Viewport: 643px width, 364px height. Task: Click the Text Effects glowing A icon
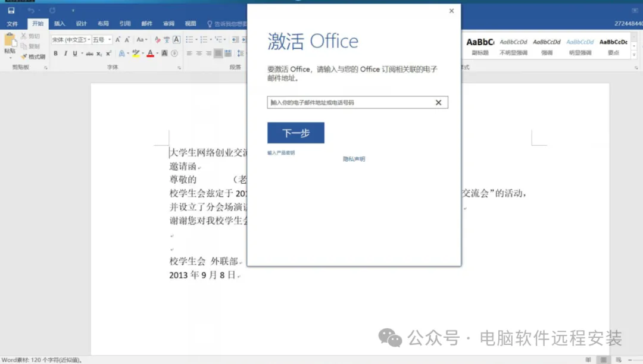[122, 53]
